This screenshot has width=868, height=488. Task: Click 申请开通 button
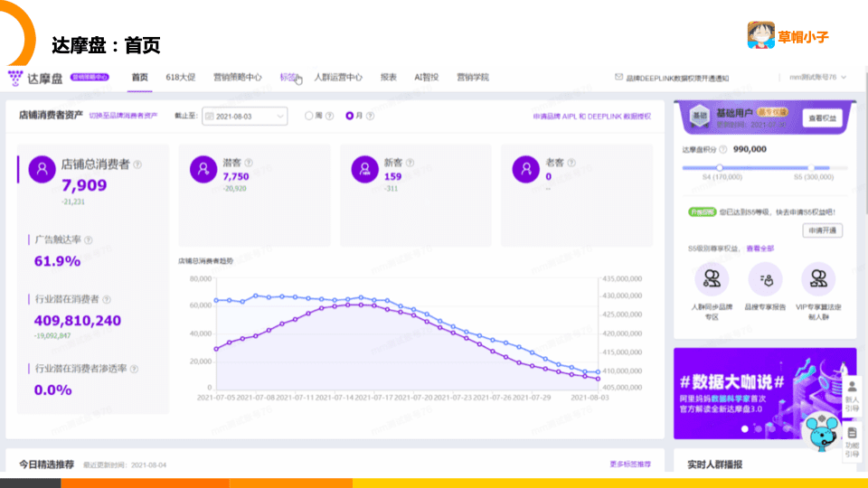pos(823,230)
